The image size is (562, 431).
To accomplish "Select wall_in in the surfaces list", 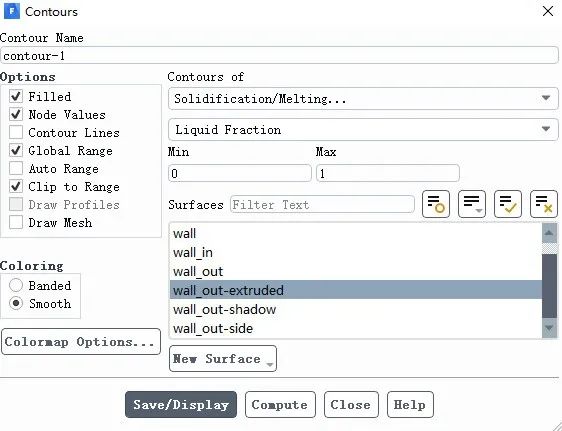I will coord(356,252).
